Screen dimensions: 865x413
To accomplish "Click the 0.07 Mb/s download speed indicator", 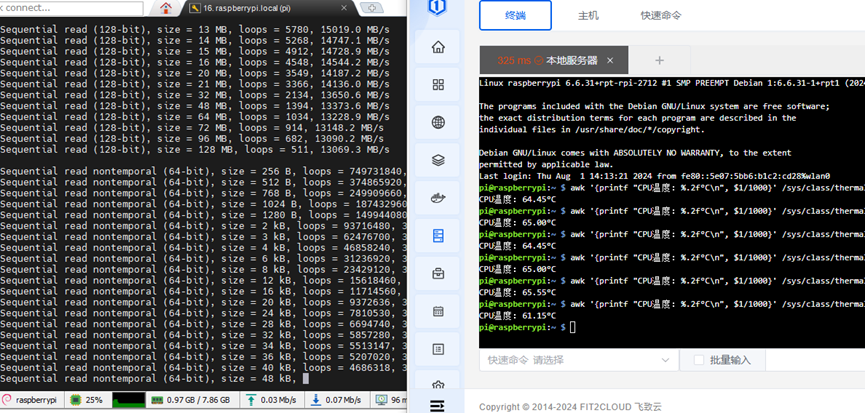I will click(338, 400).
